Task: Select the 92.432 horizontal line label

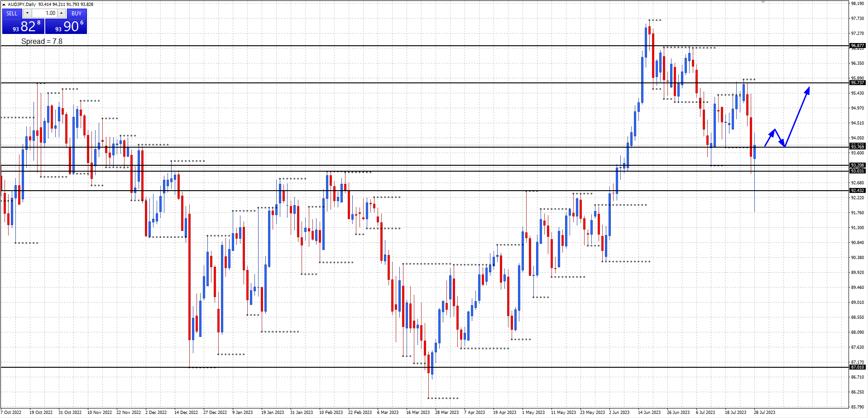Action: (x=858, y=191)
